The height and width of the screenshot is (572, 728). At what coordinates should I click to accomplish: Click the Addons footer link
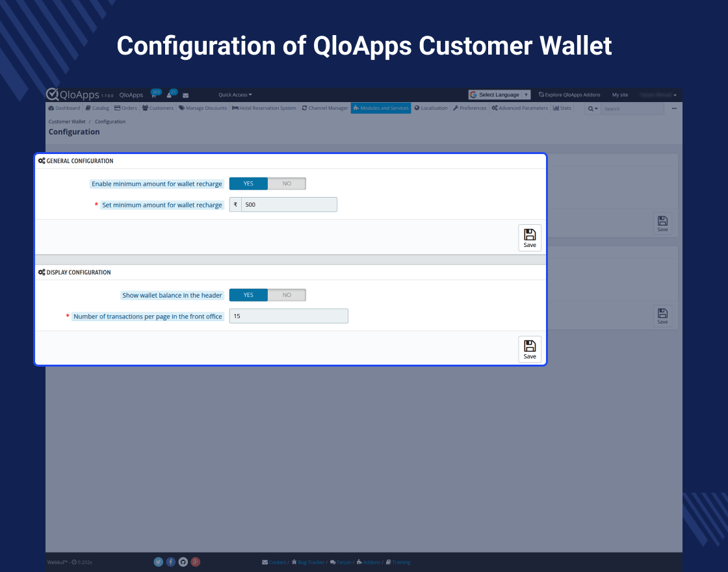[369, 562]
